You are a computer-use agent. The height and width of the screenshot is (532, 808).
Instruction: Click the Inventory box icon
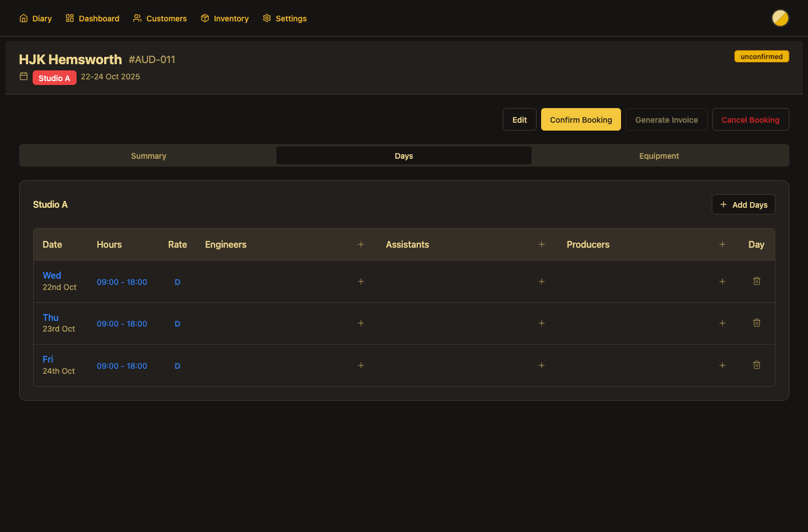pos(204,18)
